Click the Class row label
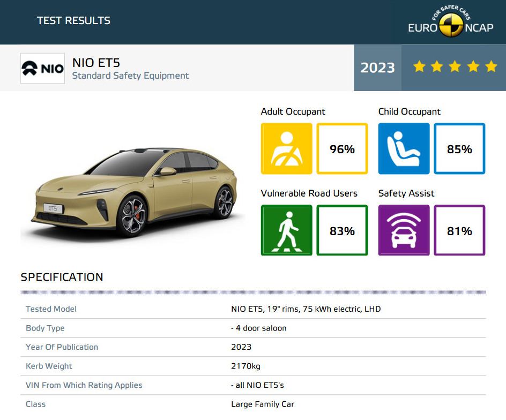This screenshot has width=506, height=420. 35,404
